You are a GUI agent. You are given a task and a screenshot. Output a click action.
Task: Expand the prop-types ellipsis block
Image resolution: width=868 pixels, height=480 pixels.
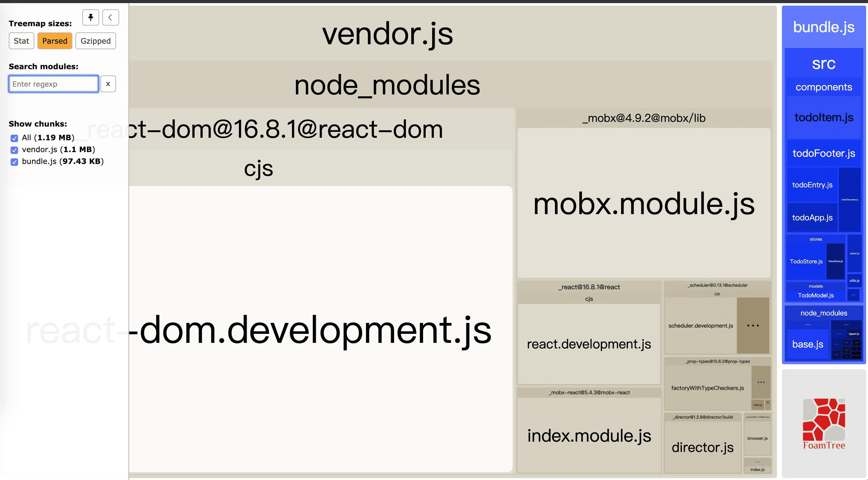point(760,382)
